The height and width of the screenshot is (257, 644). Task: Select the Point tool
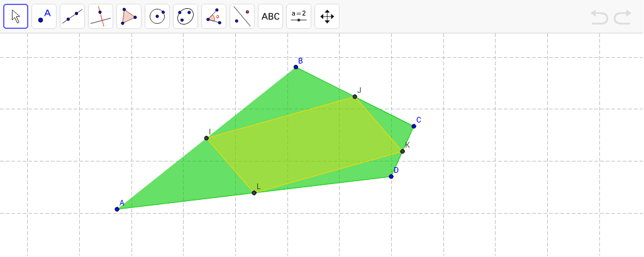point(44,16)
